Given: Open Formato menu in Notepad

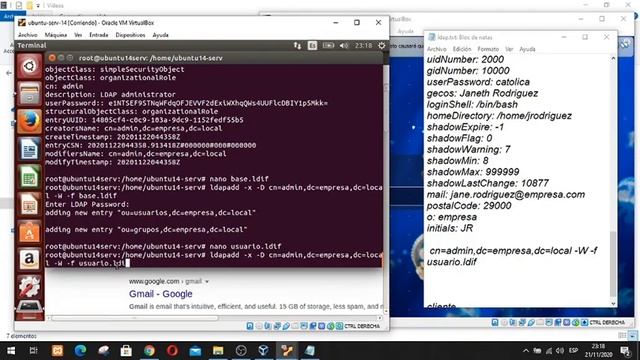Looking at the screenshot, I should (x=488, y=49).
